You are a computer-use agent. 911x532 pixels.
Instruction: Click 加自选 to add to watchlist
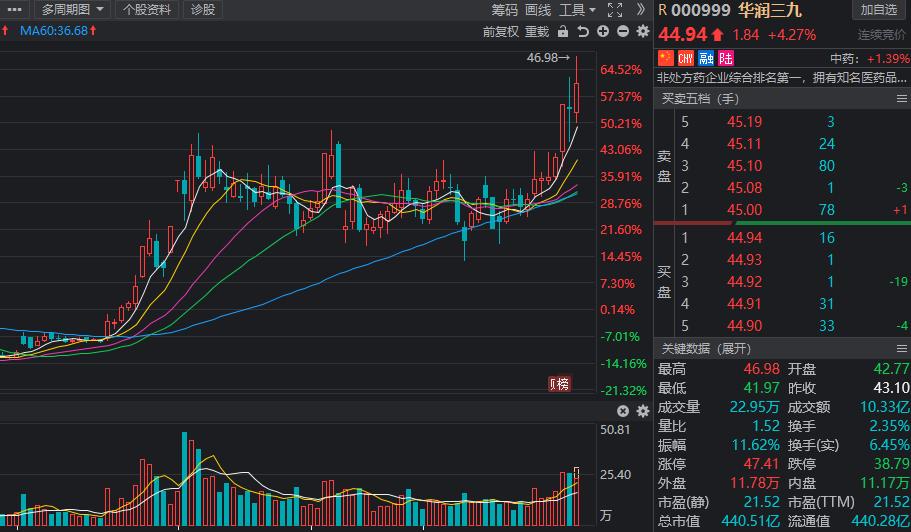click(879, 10)
